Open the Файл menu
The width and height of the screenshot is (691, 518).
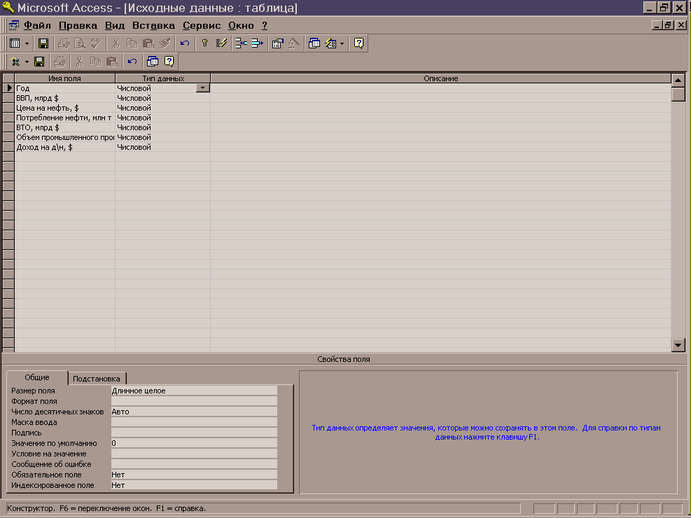(37, 24)
